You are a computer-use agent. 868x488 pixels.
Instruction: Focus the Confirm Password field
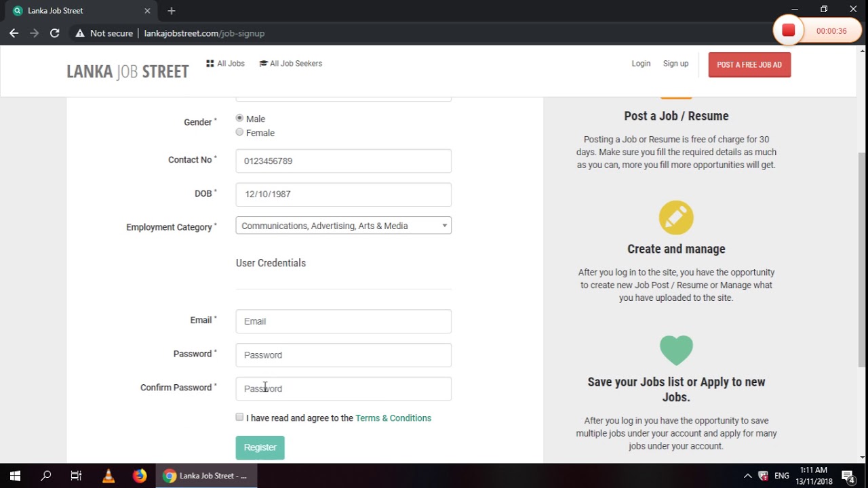(343, 388)
